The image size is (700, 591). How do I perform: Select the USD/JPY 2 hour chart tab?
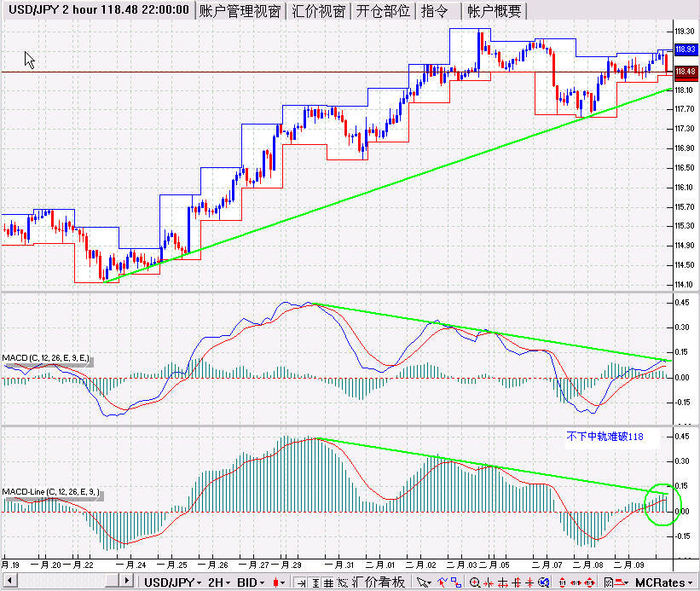(99, 10)
